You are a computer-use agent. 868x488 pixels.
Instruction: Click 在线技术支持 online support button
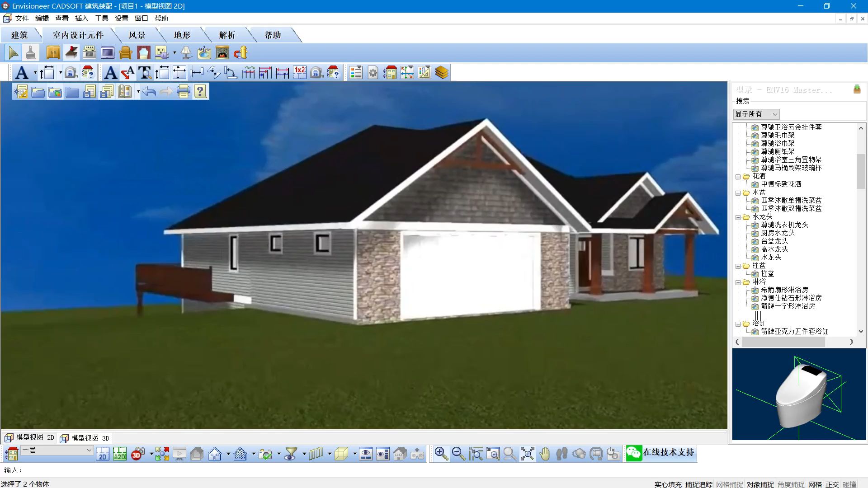pyautogui.click(x=661, y=453)
